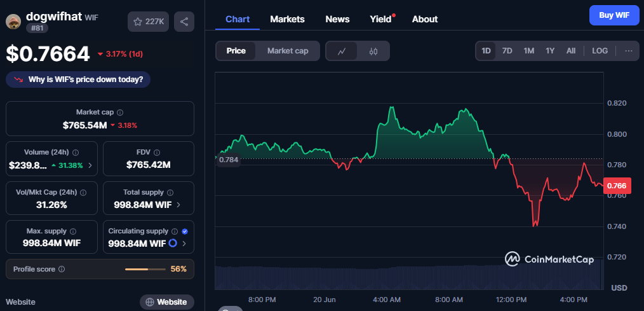This screenshot has height=311, width=644.
Task: Click the Buy WIF button
Action: pyautogui.click(x=614, y=16)
